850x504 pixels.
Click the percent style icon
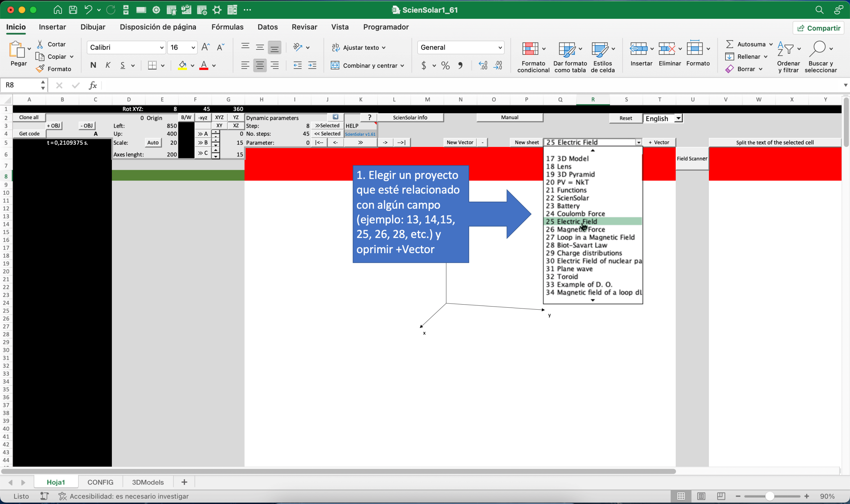tap(445, 65)
